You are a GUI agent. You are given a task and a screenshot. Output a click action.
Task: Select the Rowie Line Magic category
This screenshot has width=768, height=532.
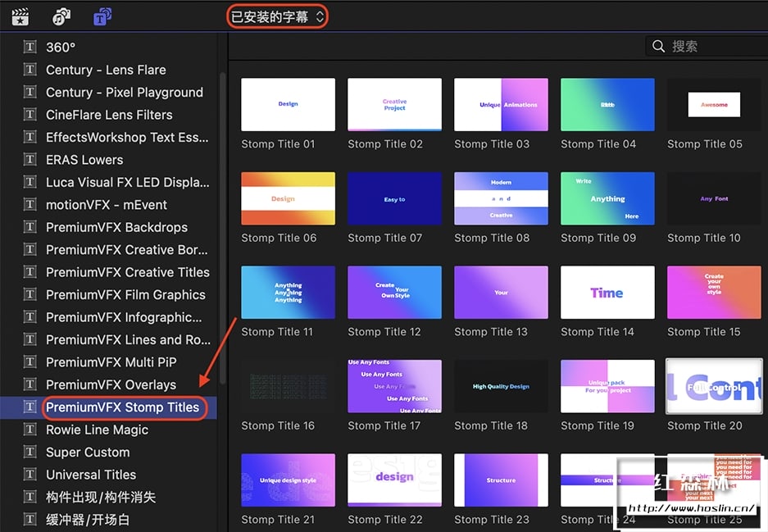(109, 430)
